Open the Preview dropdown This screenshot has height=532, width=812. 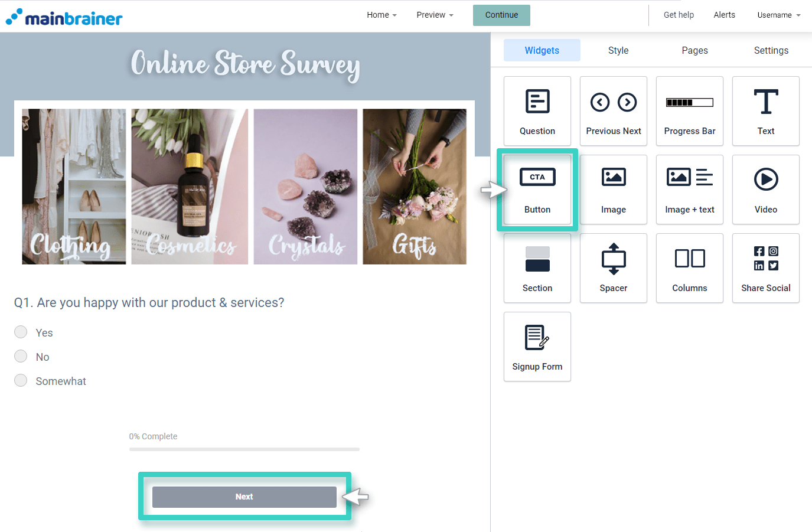435,15
